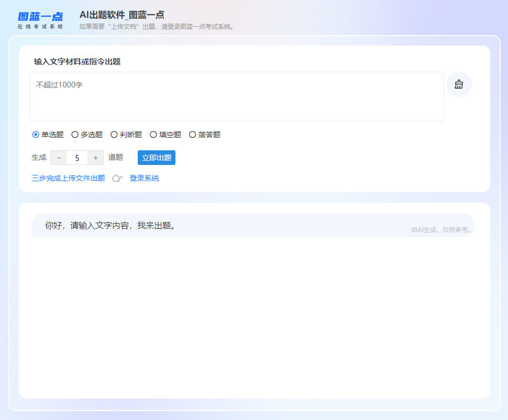Viewport: 508px width, 420px height.
Task: Increase question count with plus button
Action: pyautogui.click(x=95, y=158)
